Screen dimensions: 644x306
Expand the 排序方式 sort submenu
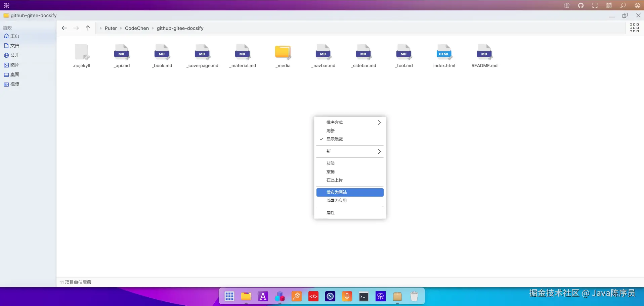350,122
